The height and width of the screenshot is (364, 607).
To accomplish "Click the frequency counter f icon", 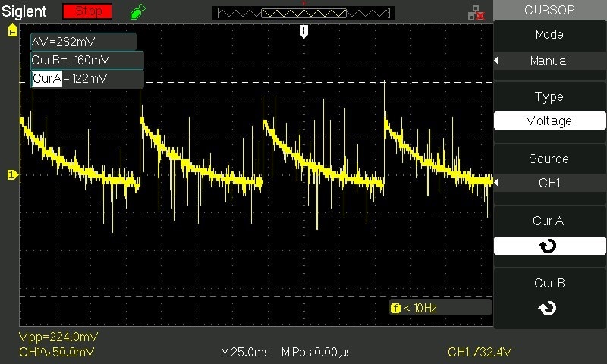I will click(x=395, y=308).
